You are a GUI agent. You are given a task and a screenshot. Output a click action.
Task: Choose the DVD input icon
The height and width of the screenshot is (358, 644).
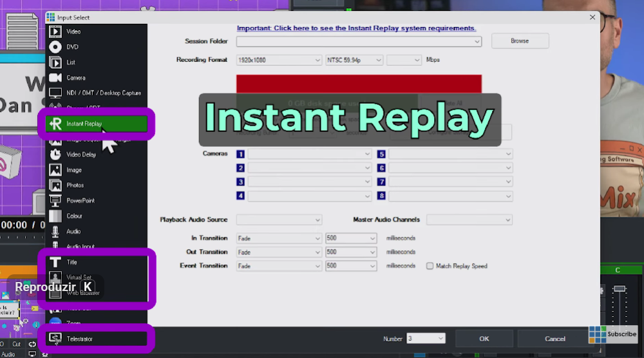(55, 47)
